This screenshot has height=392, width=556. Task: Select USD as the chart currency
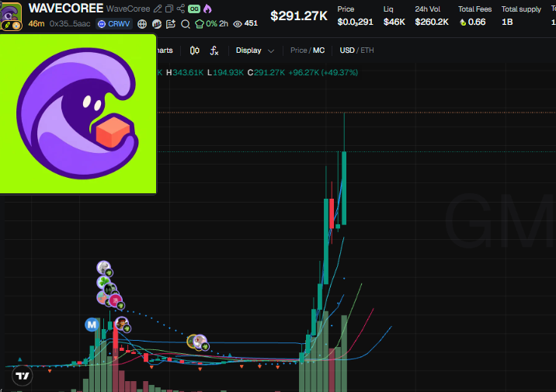347,50
